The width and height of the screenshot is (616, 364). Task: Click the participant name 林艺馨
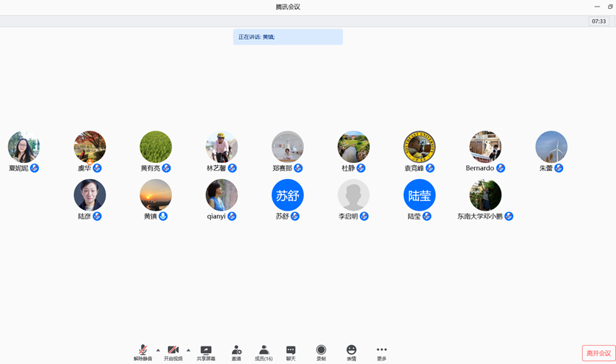(x=216, y=168)
